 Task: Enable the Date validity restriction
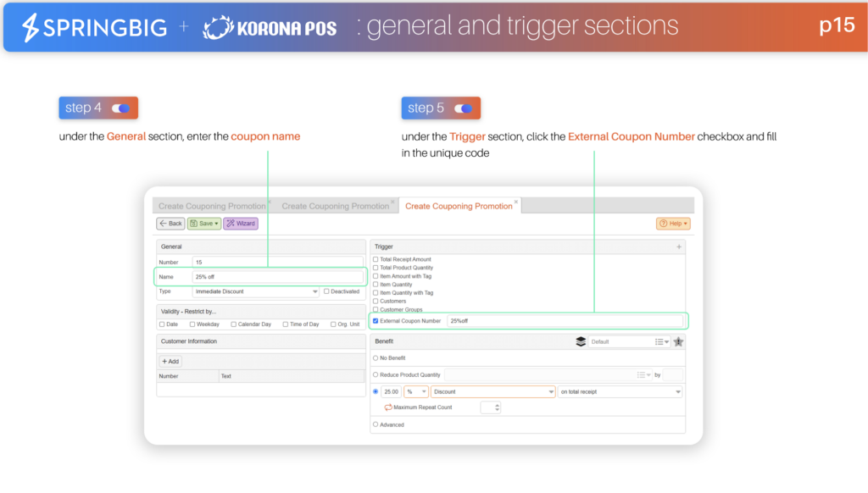pos(162,324)
